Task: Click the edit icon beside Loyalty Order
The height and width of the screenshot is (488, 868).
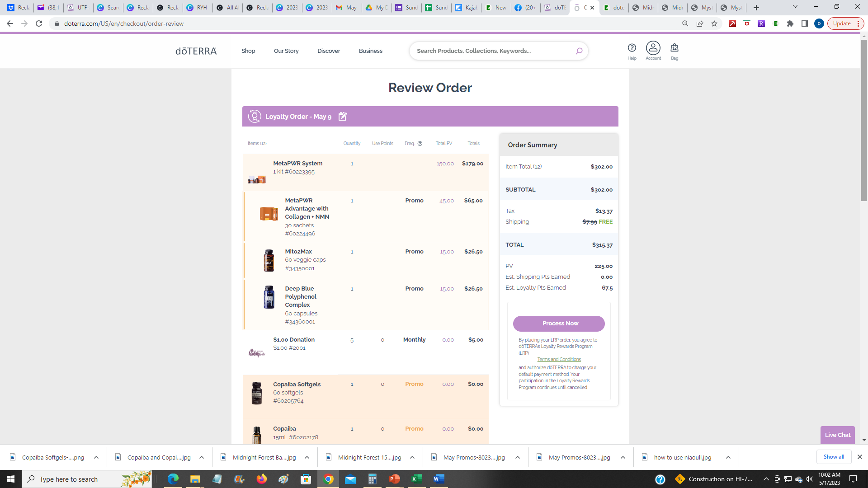Action: [x=343, y=117]
